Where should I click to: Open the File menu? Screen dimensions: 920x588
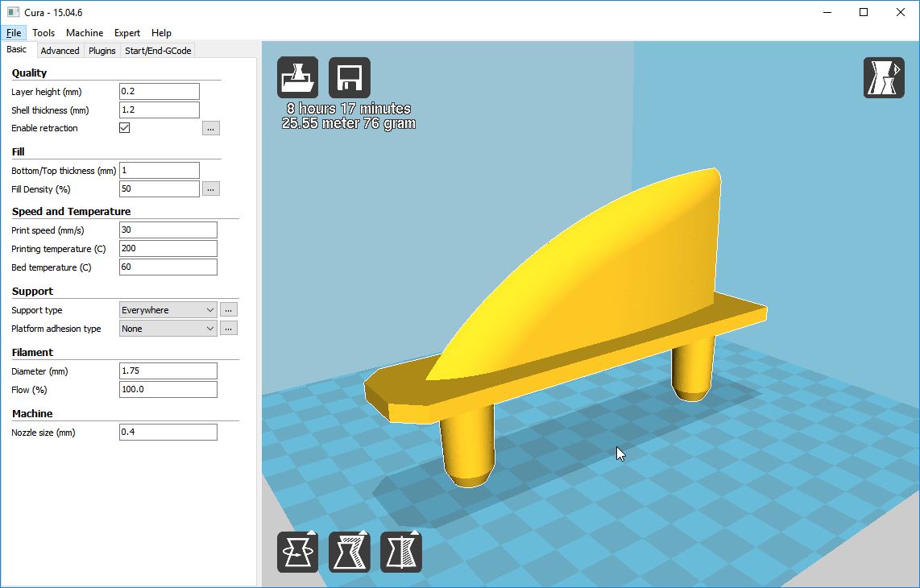14,33
